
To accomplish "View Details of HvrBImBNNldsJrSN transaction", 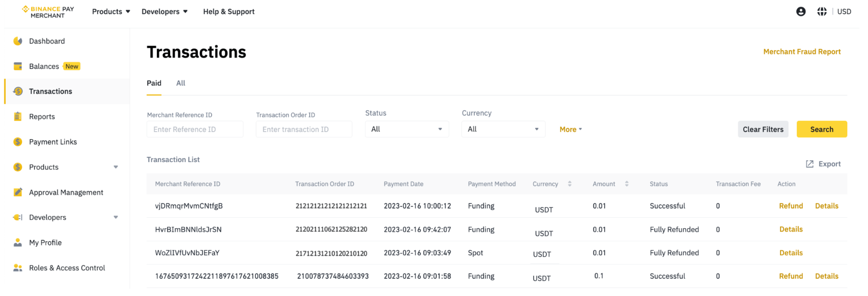I will [790, 229].
